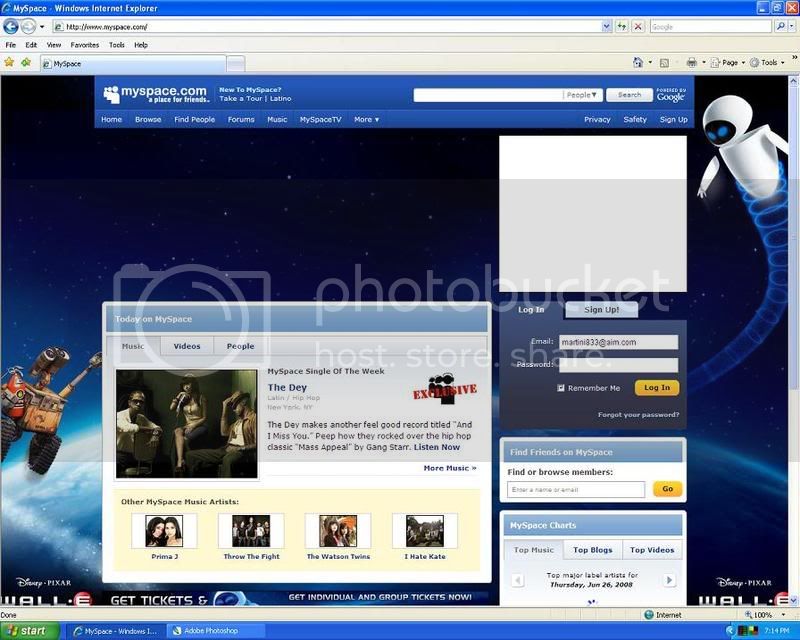Switch to the Videos tab

coord(187,346)
